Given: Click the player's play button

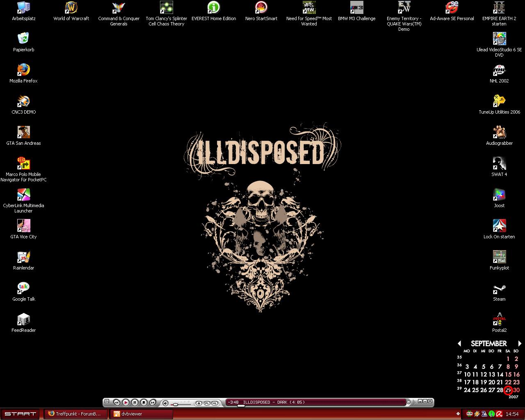Looking at the screenshot, I should [126, 402].
